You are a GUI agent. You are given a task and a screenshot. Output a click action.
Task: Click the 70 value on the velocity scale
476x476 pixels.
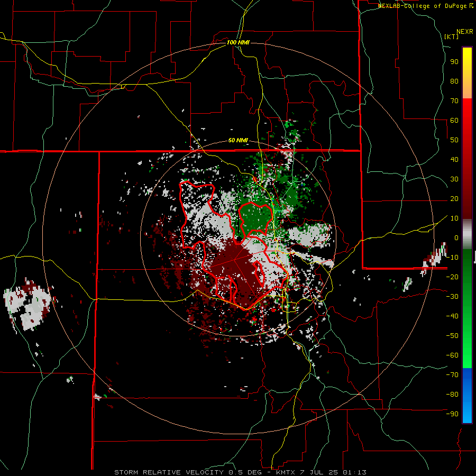[x=454, y=101]
